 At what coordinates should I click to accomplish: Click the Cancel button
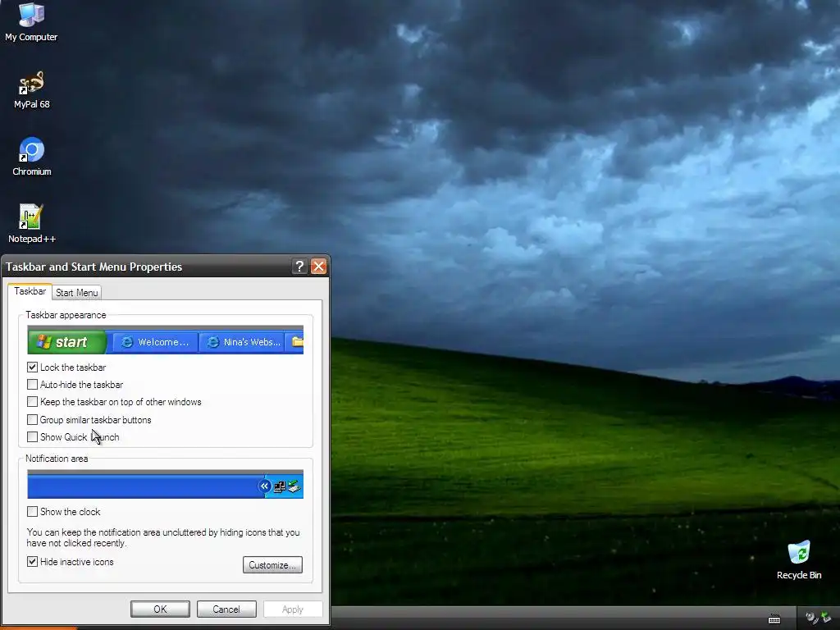pyautogui.click(x=226, y=609)
